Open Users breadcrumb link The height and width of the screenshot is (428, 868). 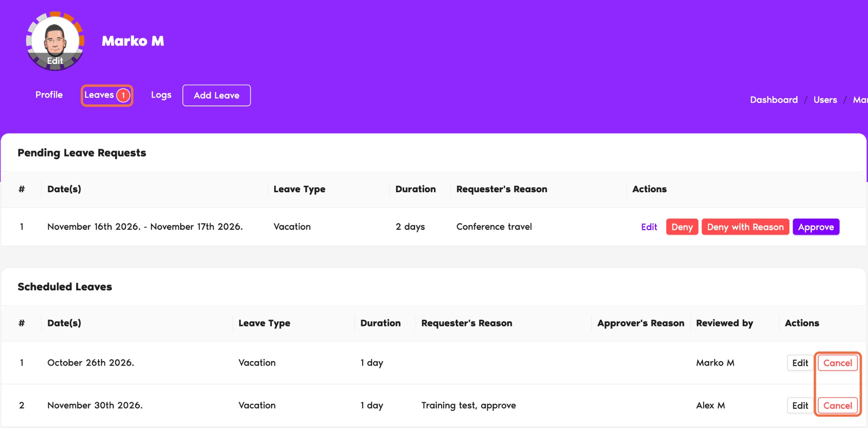[x=825, y=100]
